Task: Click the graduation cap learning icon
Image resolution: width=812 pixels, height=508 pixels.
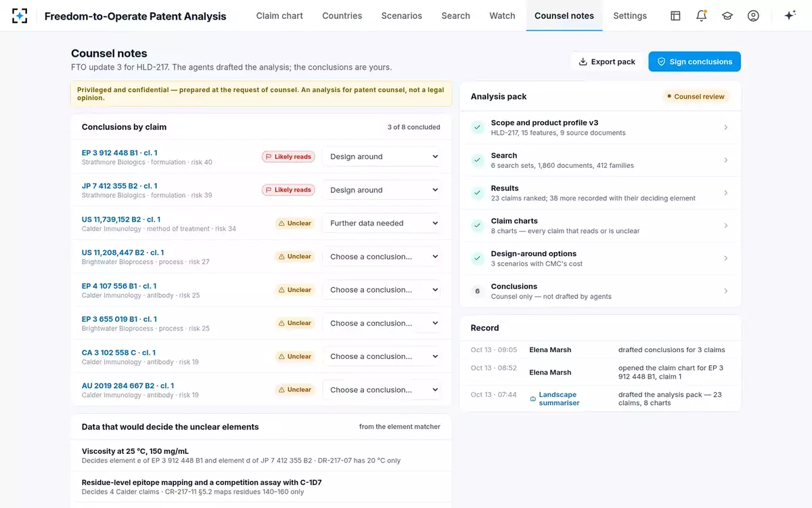Action: pos(727,16)
